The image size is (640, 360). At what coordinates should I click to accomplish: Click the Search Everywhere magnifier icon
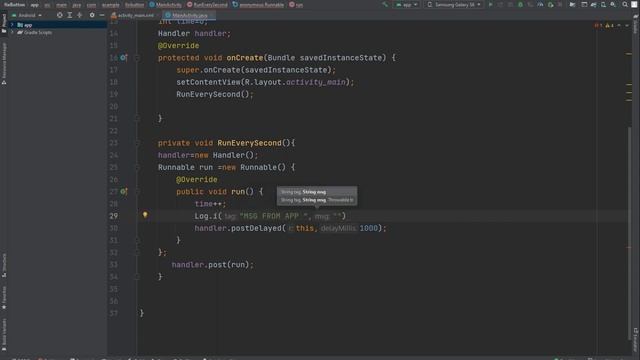coord(625,5)
